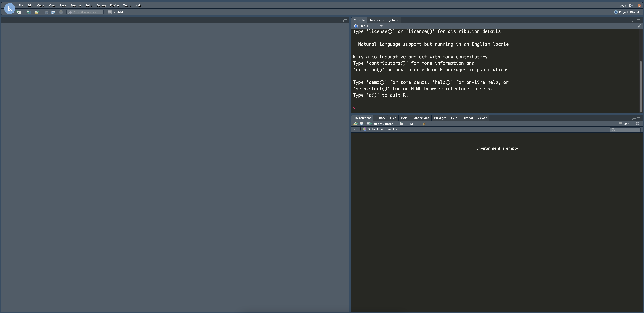Create a new file with the New File icon

coord(19,12)
